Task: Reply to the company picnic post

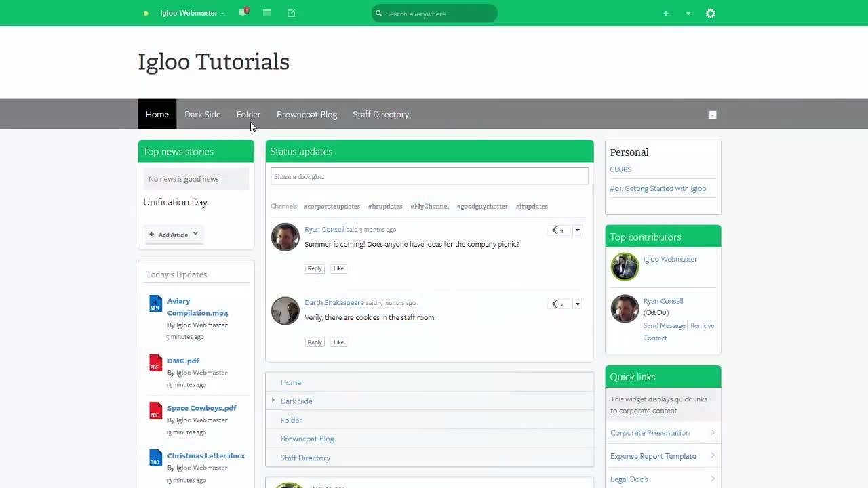Action: pyautogui.click(x=315, y=268)
